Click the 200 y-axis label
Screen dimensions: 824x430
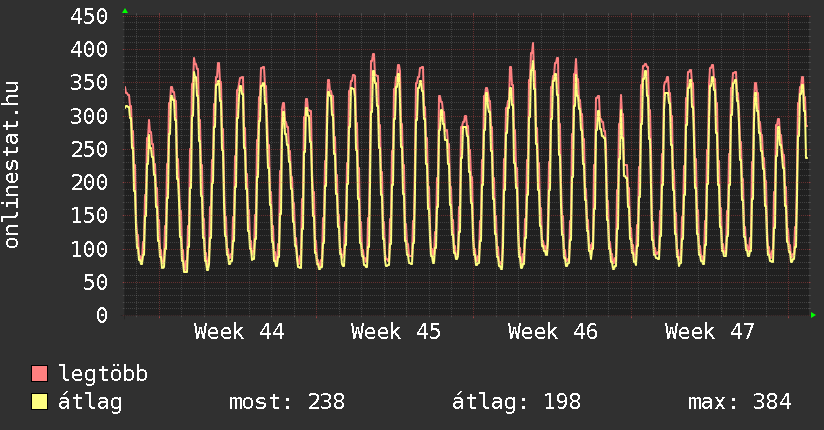[x=90, y=182]
